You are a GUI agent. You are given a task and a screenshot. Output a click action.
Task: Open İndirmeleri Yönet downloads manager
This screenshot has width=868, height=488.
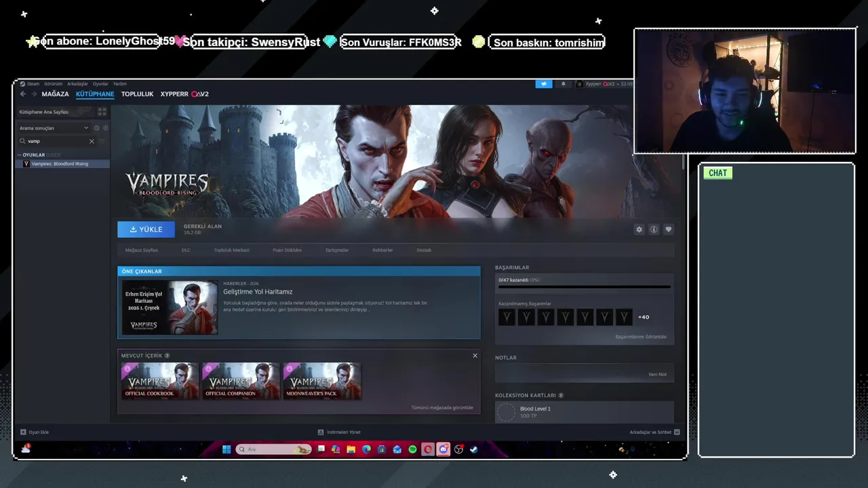tap(339, 432)
